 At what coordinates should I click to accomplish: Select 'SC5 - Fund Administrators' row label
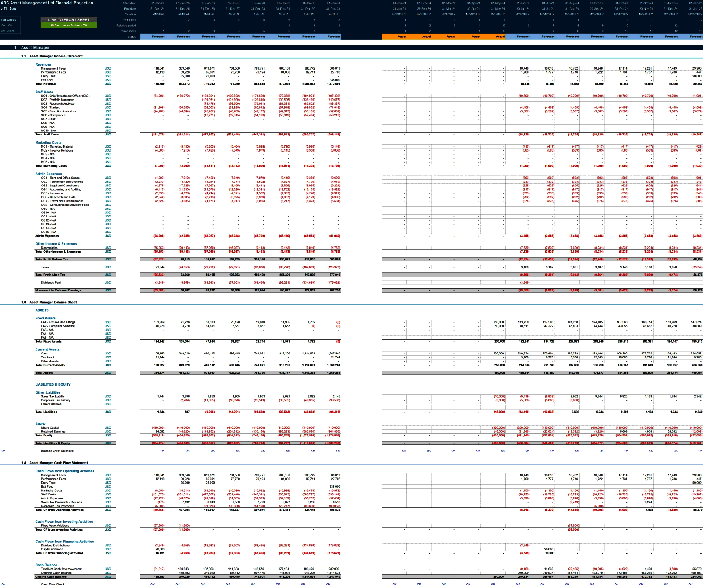59,111
